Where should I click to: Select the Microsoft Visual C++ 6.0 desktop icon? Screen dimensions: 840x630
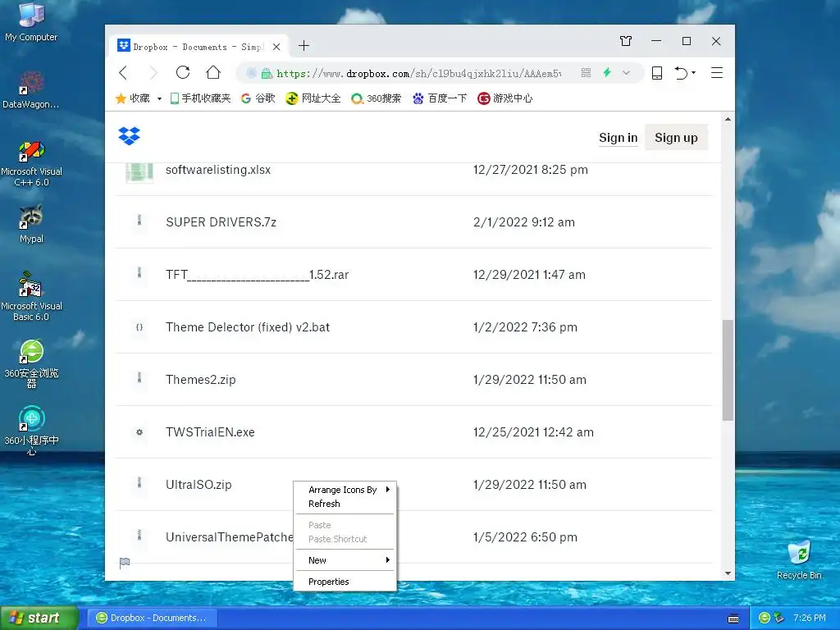[x=31, y=163]
